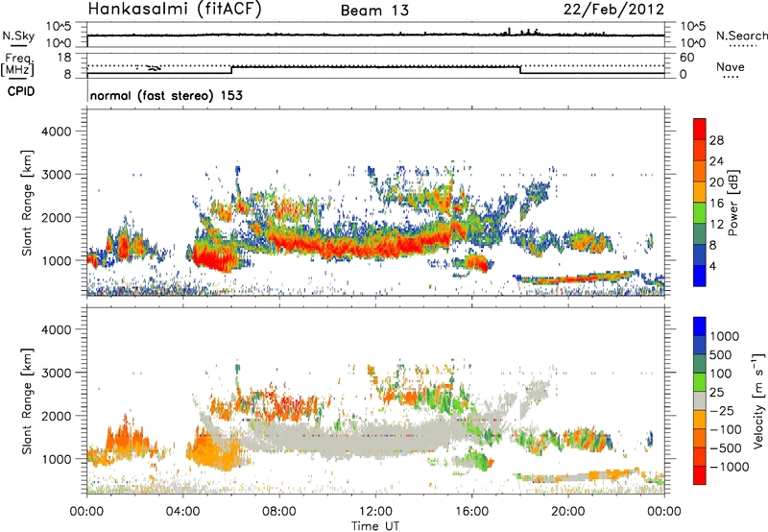
Task: Click the Hankasalmi (fitACF) title
Action: click(x=175, y=10)
